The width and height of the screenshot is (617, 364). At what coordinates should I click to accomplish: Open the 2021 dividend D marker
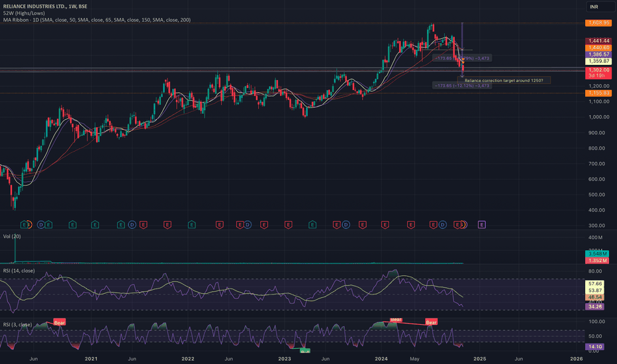pos(132,225)
